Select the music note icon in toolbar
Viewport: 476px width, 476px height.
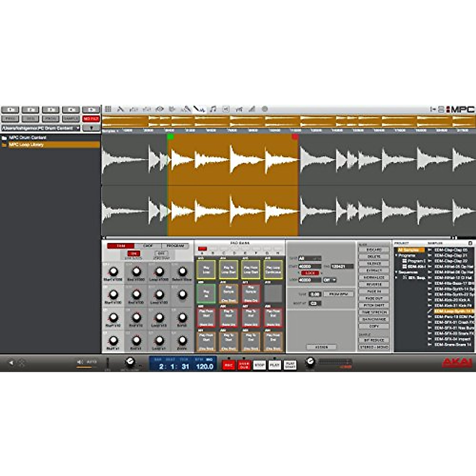(213, 109)
